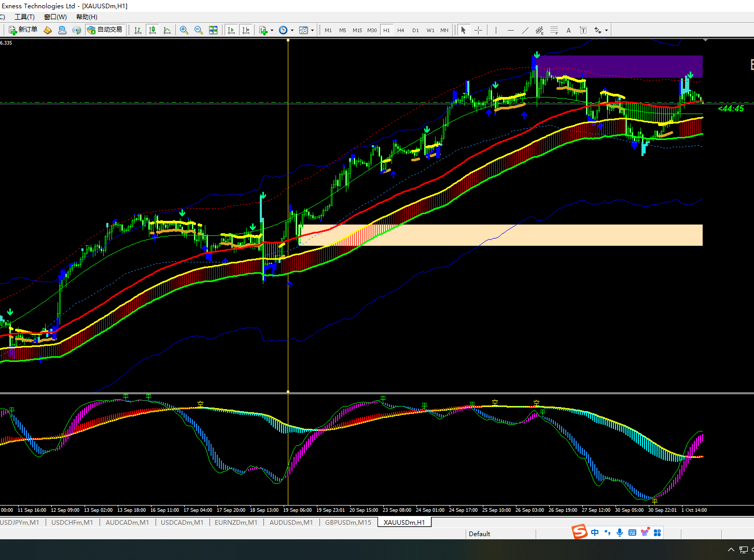Screen dimensions: 754x560
Task: Switch chart to candlestick mode
Action: (x=152, y=30)
